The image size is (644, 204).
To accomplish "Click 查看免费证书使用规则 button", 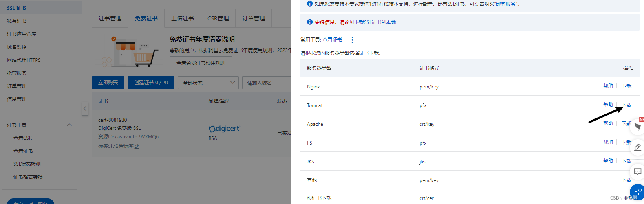I will [x=201, y=63].
